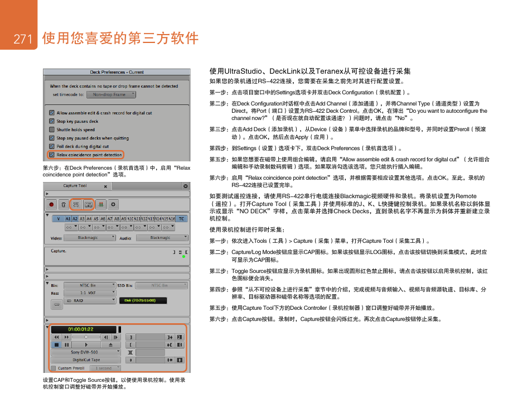Select the Capture Tool tab
The height and width of the screenshot is (412, 532).
pos(75,186)
